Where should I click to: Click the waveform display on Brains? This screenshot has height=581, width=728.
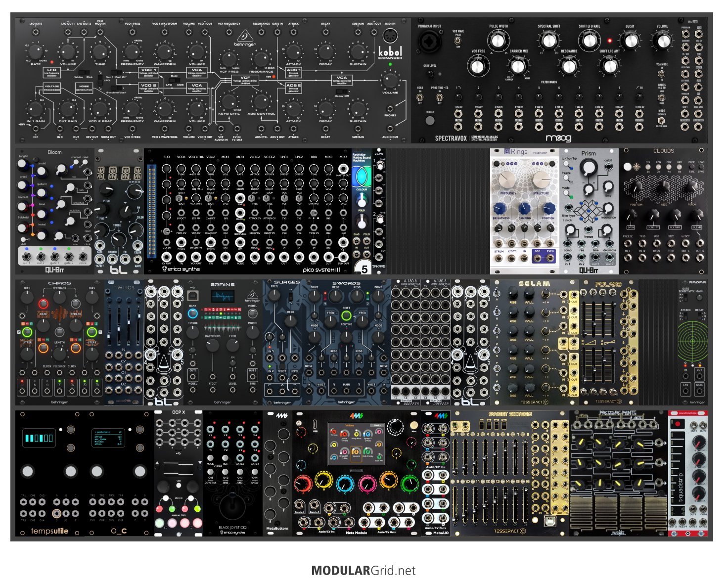[223, 296]
